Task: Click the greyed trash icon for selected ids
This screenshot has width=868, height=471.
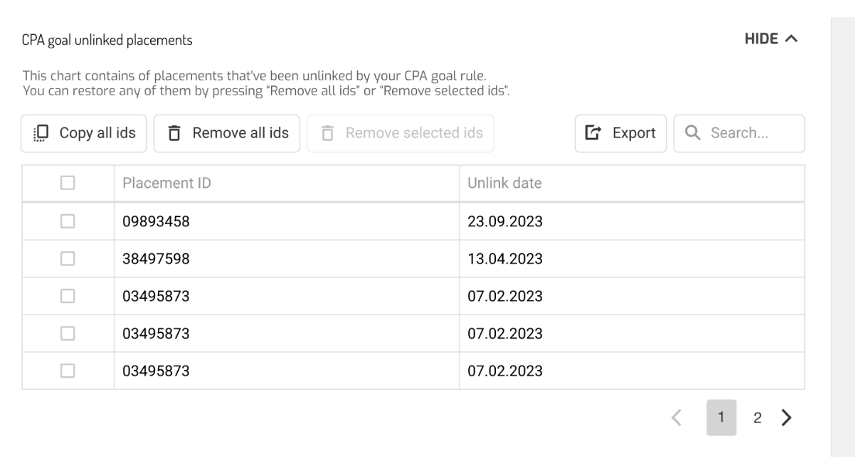Action: point(327,133)
